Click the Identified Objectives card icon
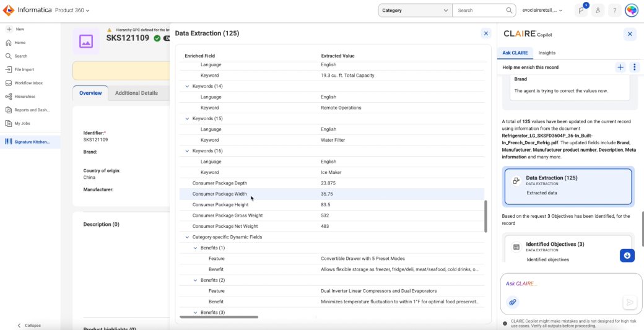 pyautogui.click(x=516, y=247)
